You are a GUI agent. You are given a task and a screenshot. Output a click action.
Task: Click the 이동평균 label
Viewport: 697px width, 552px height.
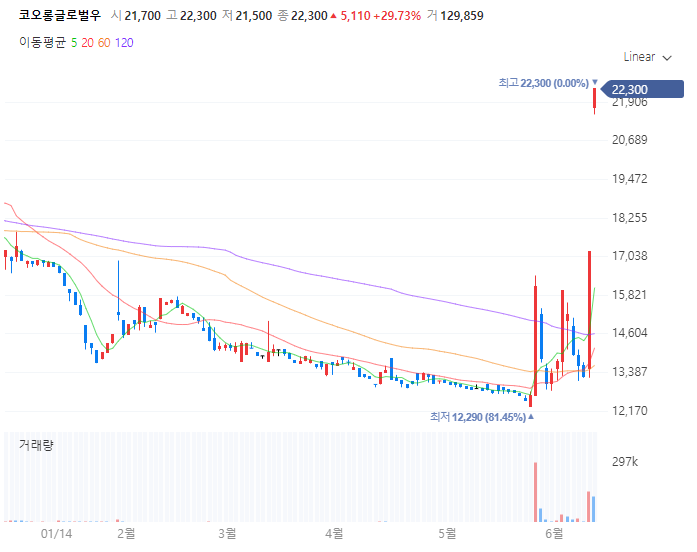(x=42, y=43)
